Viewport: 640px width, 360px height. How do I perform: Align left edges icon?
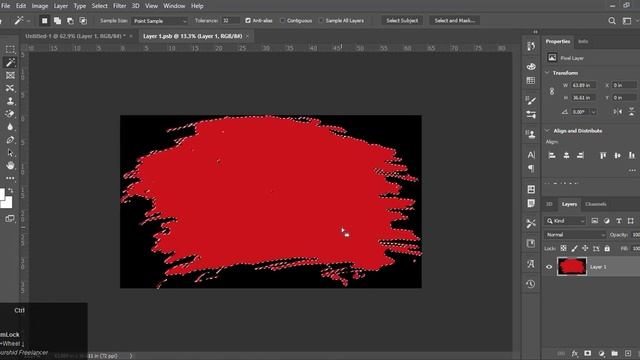click(x=552, y=156)
